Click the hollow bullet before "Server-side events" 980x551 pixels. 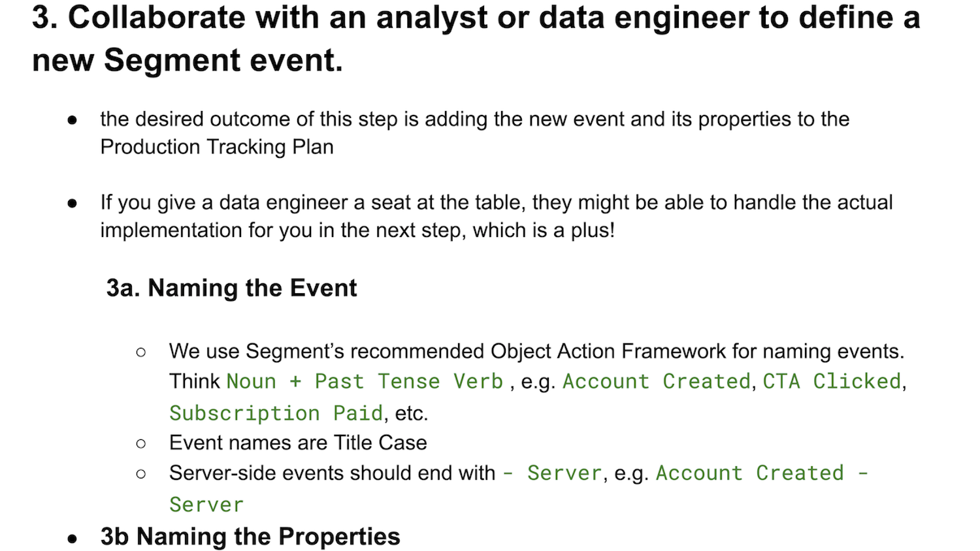point(141,474)
